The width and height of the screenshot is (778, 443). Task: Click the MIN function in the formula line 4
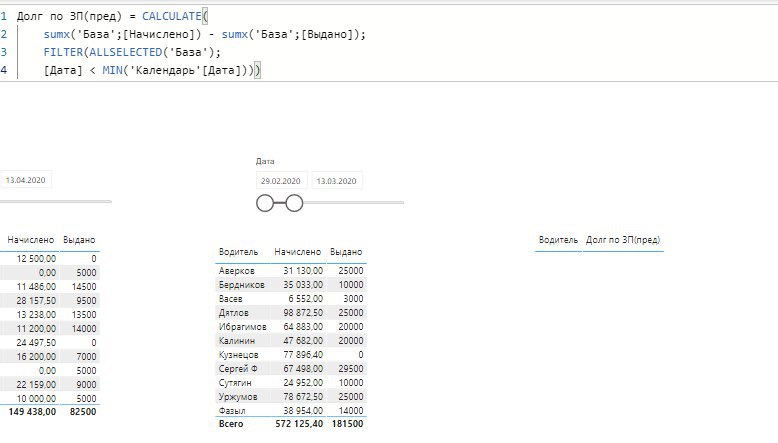click(x=112, y=70)
